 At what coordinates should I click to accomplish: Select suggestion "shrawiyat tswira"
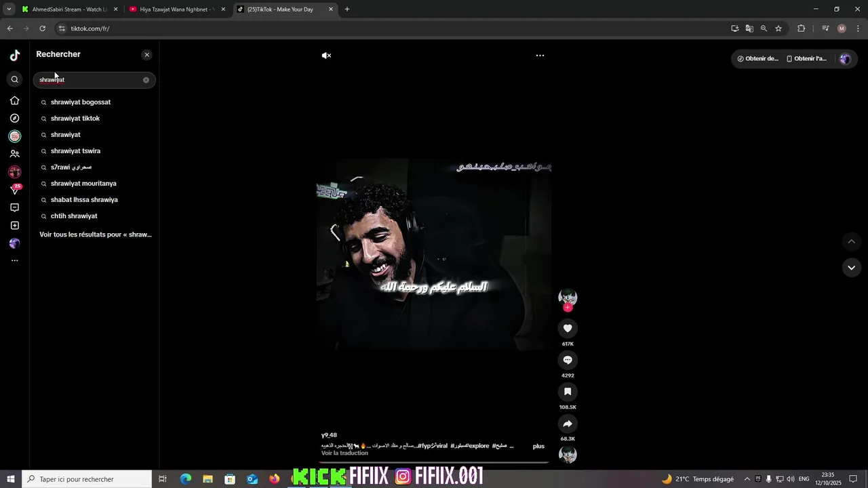[x=75, y=151]
